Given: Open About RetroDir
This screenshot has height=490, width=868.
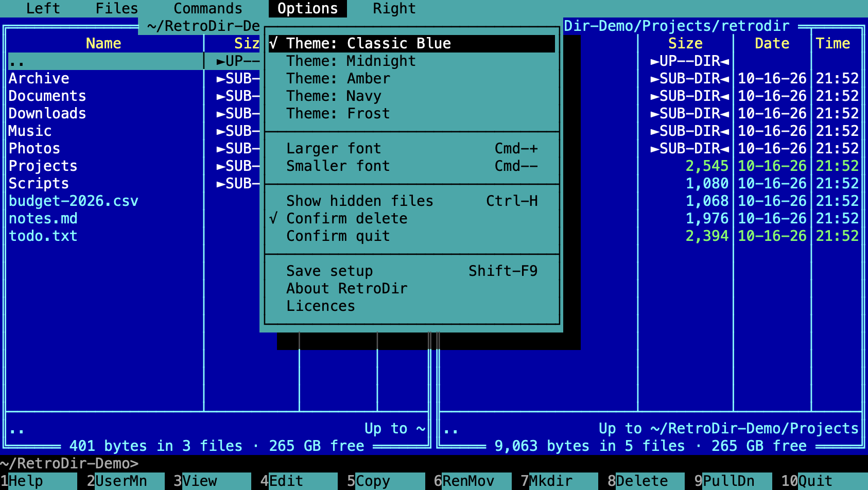Looking at the screenshot, I should 412,289.
